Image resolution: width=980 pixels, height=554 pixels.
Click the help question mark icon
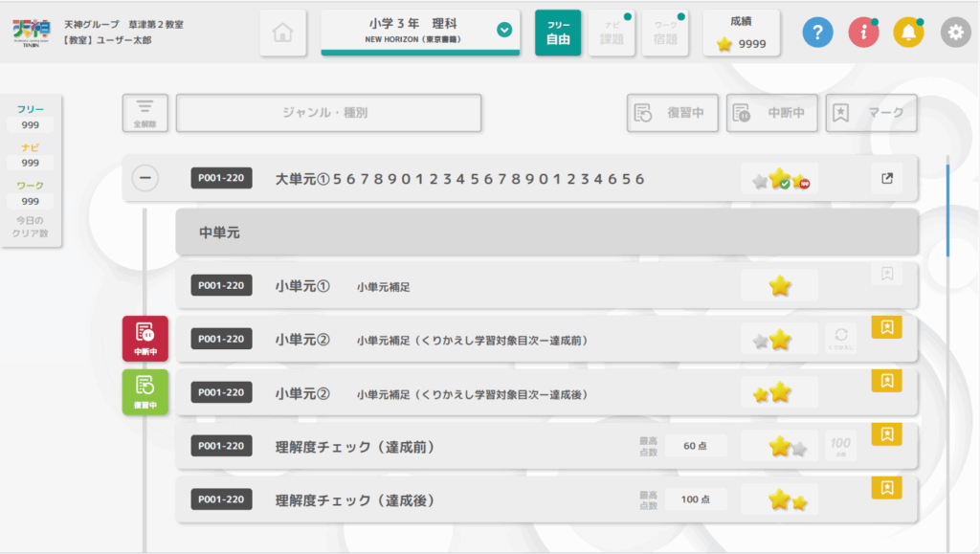(x=816, y=33)
